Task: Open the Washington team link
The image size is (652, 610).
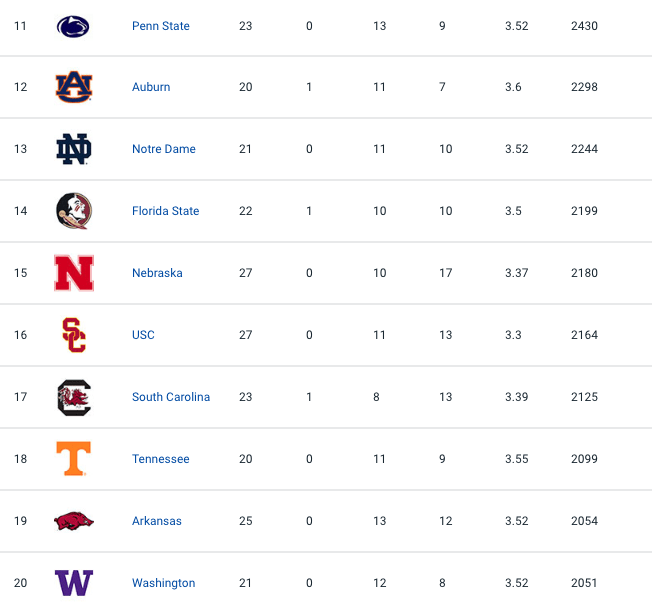Action: click(x=163, y=583)
